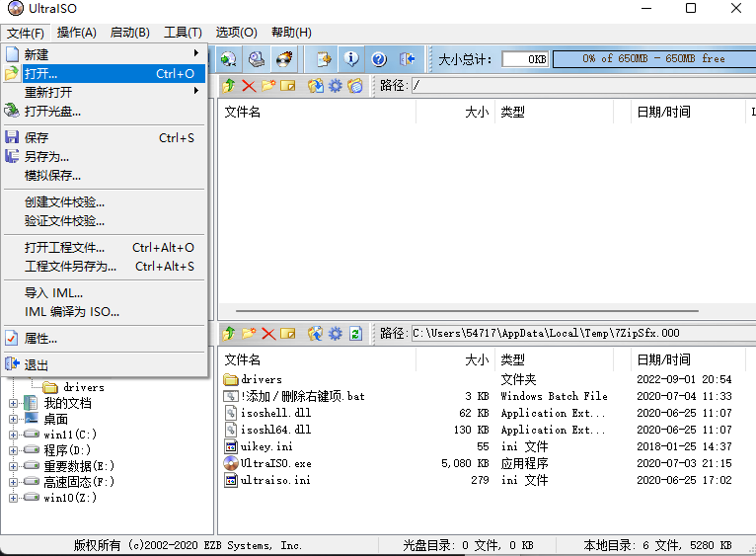Expand the win11(C:) drive node
756x556 pixels.
(x=13, y=435)
